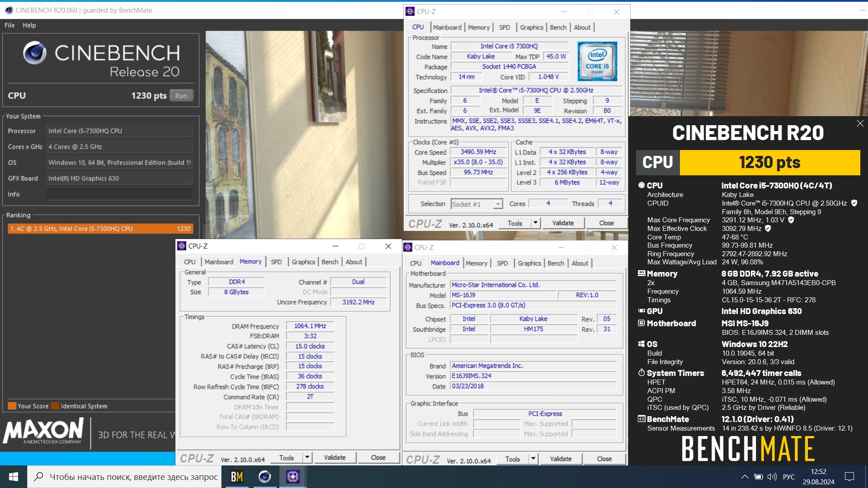Click the top CPU-Z title icon

(x=410, y=12)
